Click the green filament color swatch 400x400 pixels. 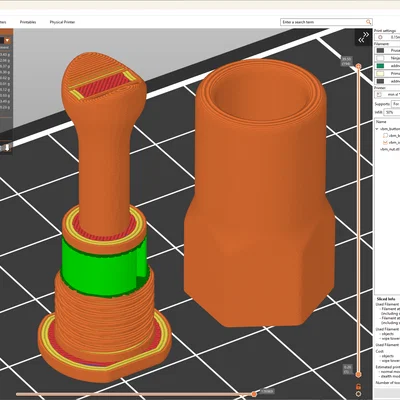coord(380,66)
